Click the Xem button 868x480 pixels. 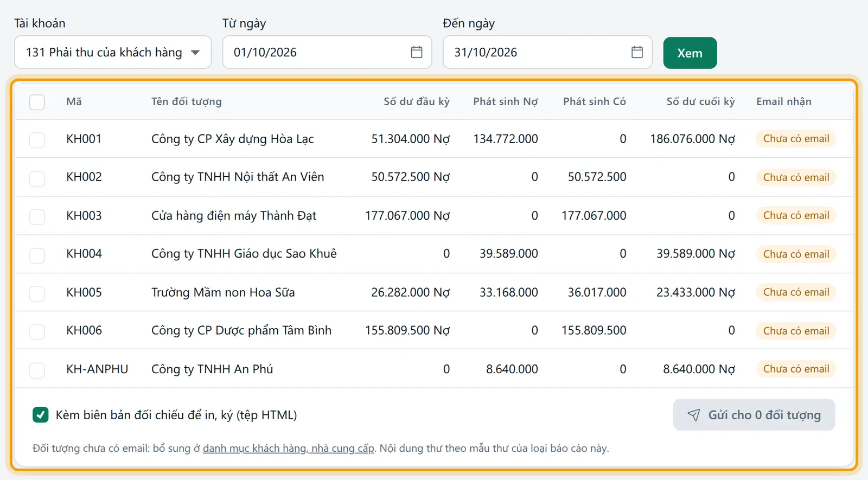click(690, 53)
